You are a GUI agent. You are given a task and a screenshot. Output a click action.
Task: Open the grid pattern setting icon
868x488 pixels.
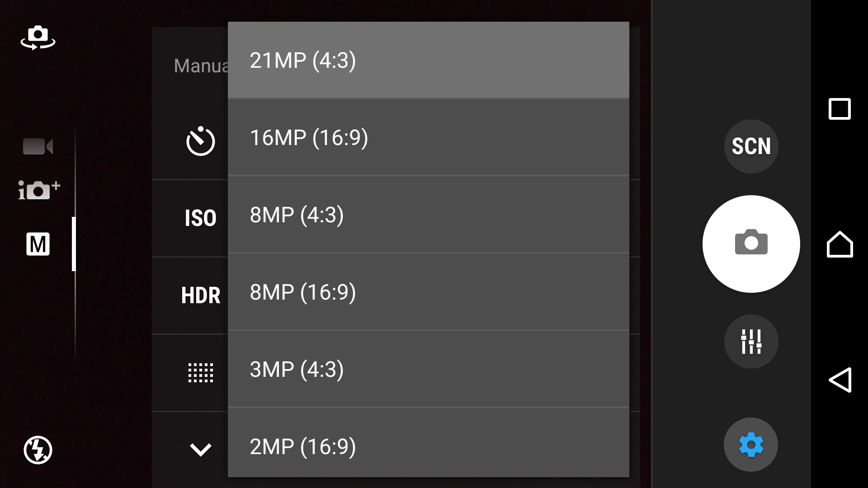point(200,373)
